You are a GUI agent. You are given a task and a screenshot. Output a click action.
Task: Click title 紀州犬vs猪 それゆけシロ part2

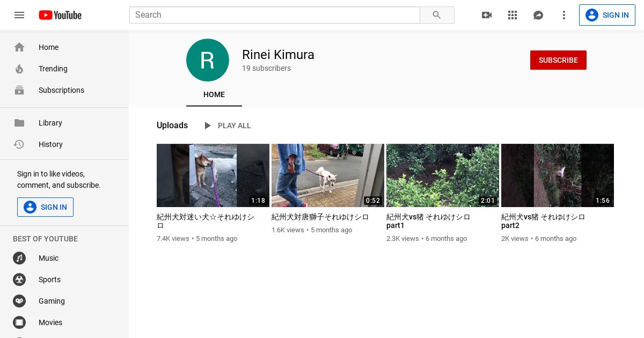point(543,221)
